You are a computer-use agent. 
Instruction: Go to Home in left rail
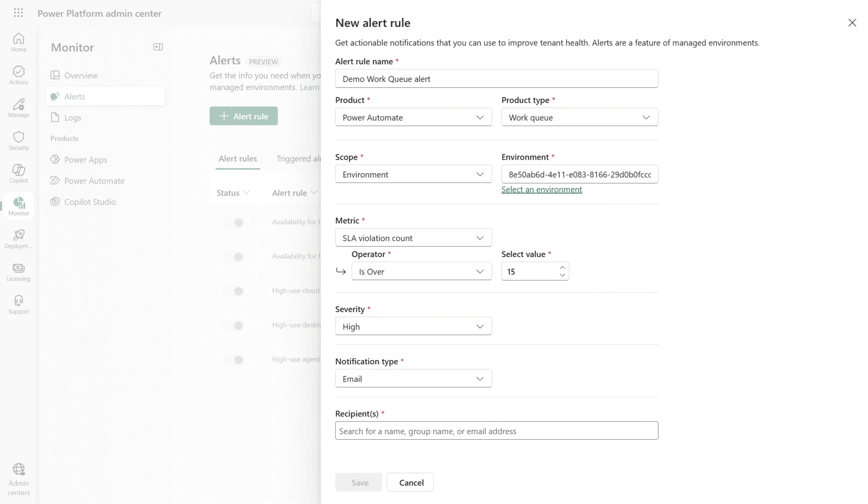click(x=19, y=42)
